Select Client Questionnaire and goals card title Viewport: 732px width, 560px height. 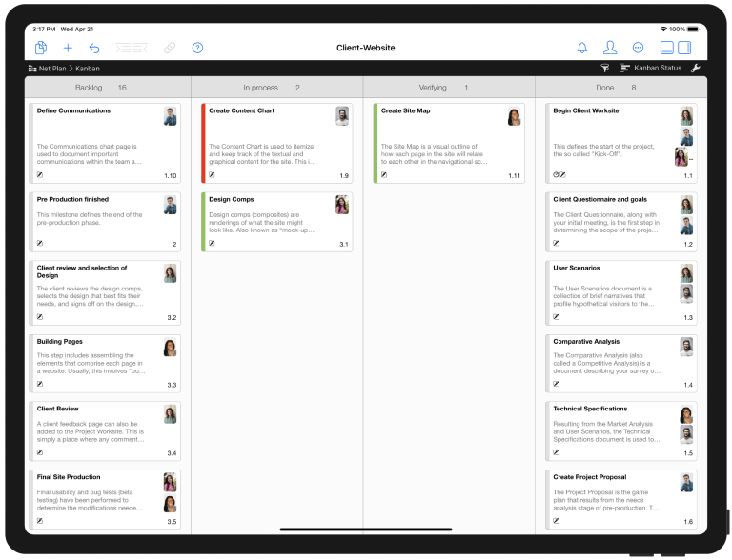tap(600, 199)
